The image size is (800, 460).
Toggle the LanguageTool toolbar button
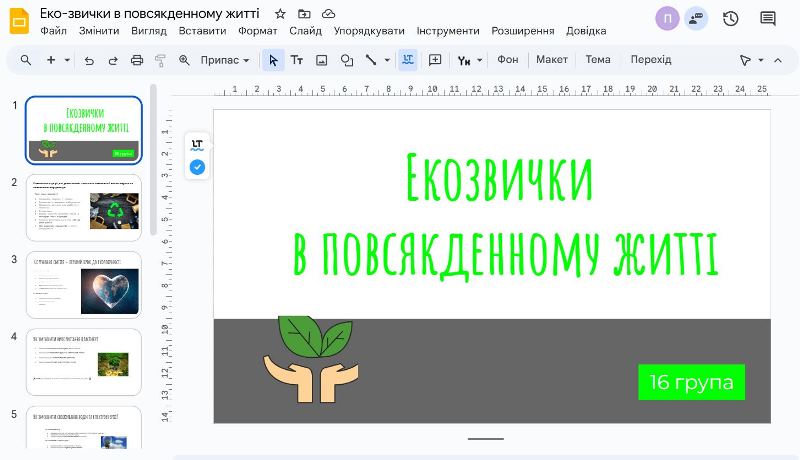(407, 60)
